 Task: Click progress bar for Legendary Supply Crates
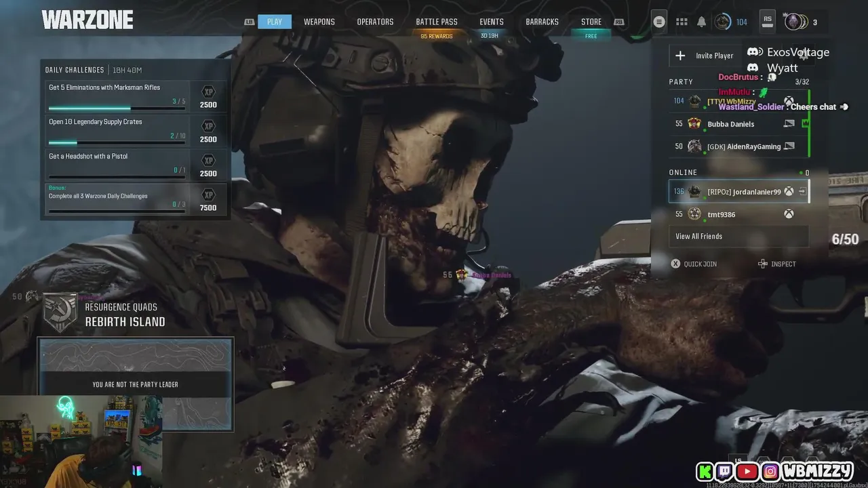(117, 143)
